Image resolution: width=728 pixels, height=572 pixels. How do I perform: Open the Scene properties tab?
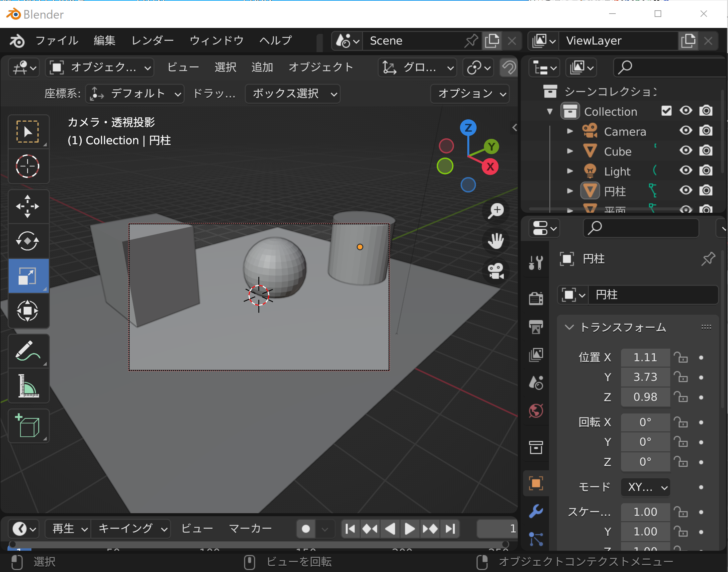(536, 383)
